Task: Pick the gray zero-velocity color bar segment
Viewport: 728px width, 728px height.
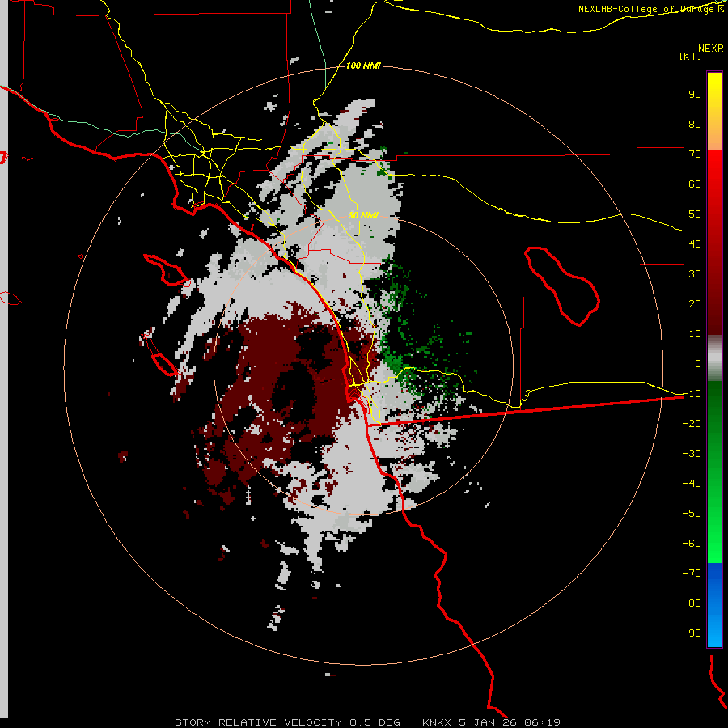Action: point(714,358)
